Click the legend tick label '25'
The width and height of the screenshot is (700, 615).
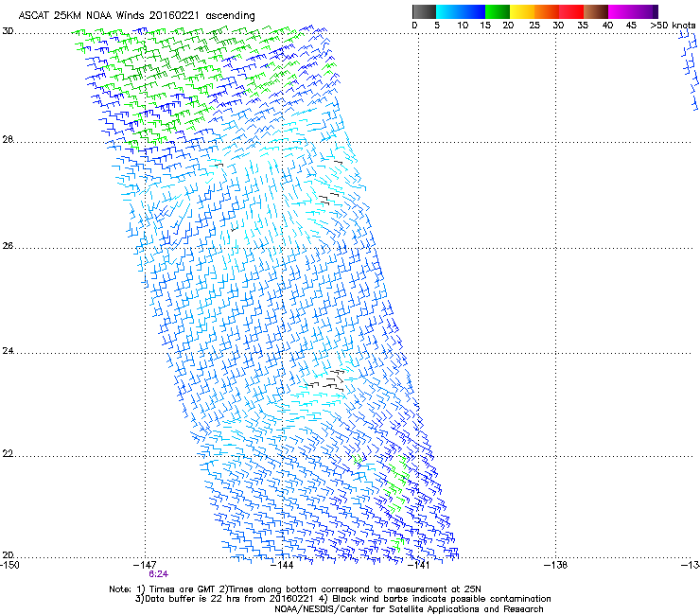click(534, 26)
